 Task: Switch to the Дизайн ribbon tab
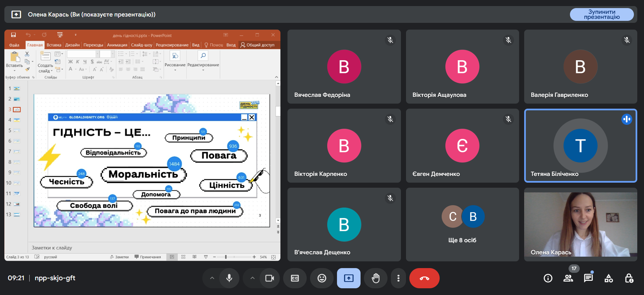click(72, 45)
